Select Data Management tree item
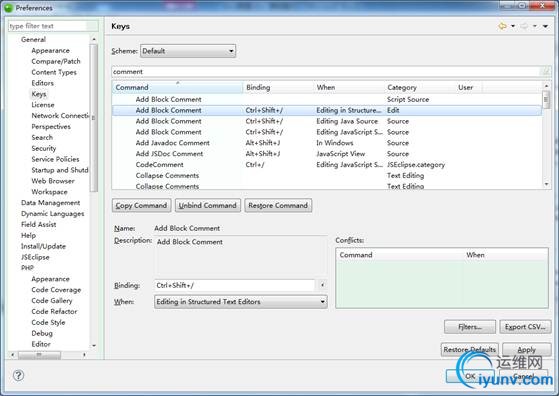This screenshot has height=396, width=559. tap(51, 203)
